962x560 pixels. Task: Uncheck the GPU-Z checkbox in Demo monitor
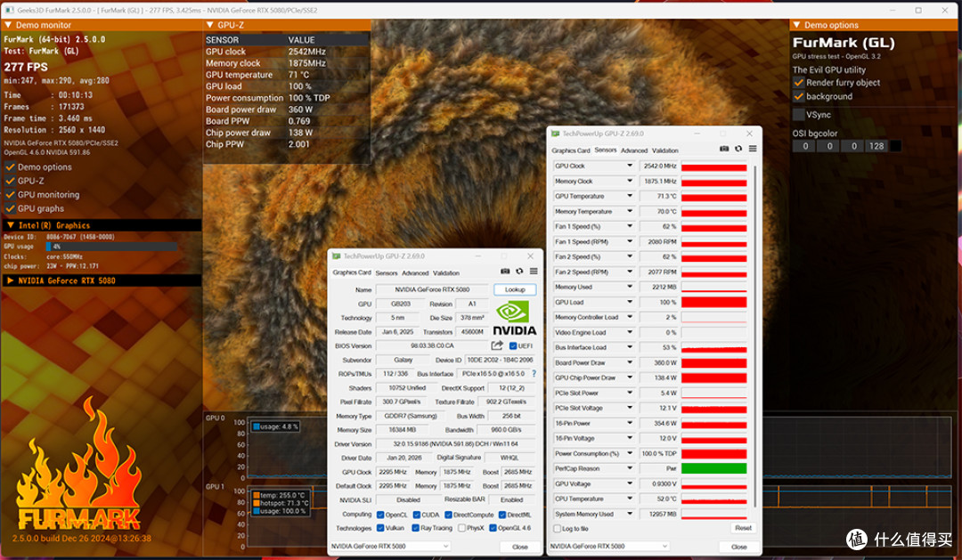10,181
